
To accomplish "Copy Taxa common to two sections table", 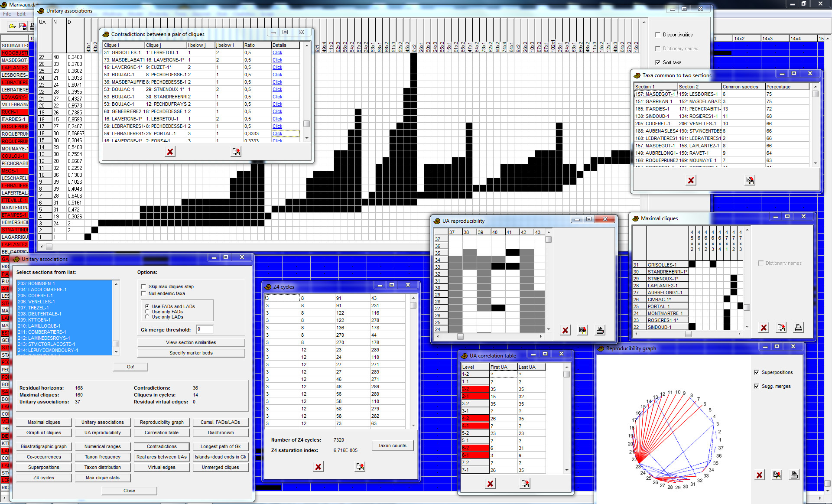I will [x=750, y=180].
